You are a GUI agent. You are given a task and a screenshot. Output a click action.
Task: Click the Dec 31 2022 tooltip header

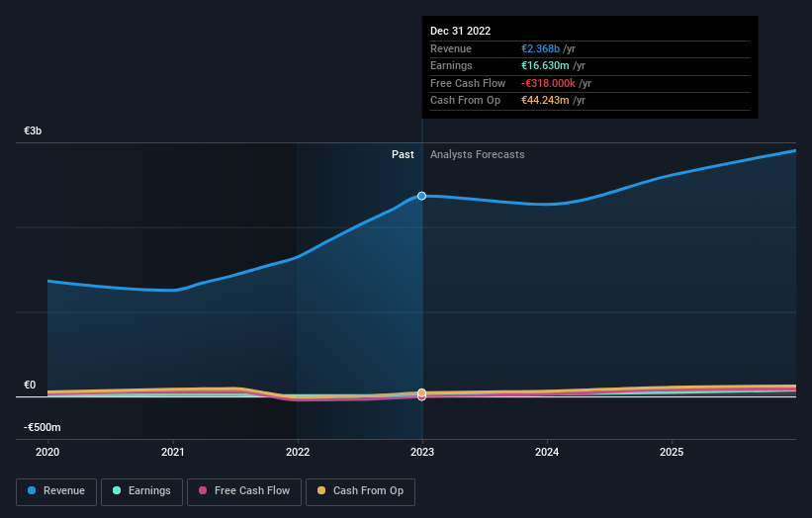coord(460,31)
